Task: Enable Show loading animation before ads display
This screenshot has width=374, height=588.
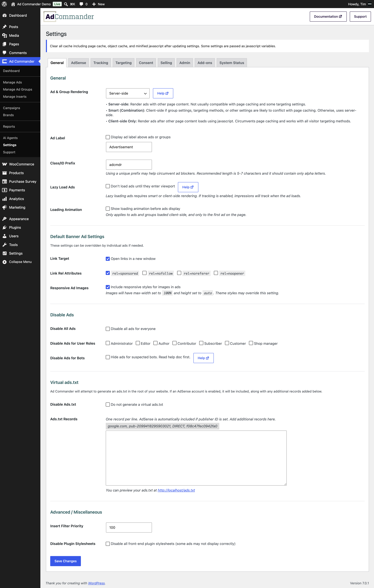Action: pos(108,209)
